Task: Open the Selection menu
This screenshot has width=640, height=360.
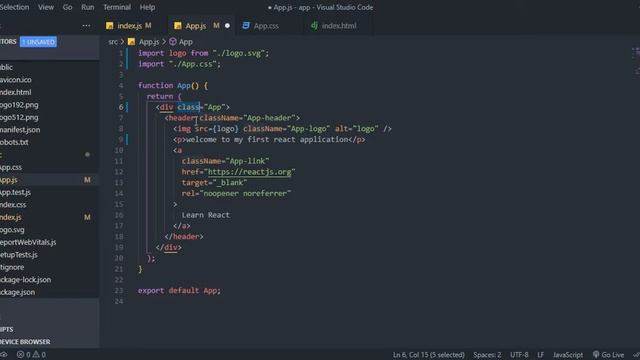Action: [x=14, y=7]
